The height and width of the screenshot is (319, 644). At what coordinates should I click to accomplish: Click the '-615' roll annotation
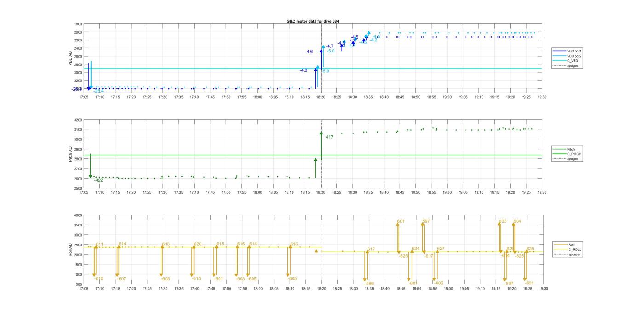(x=196, y=279)
